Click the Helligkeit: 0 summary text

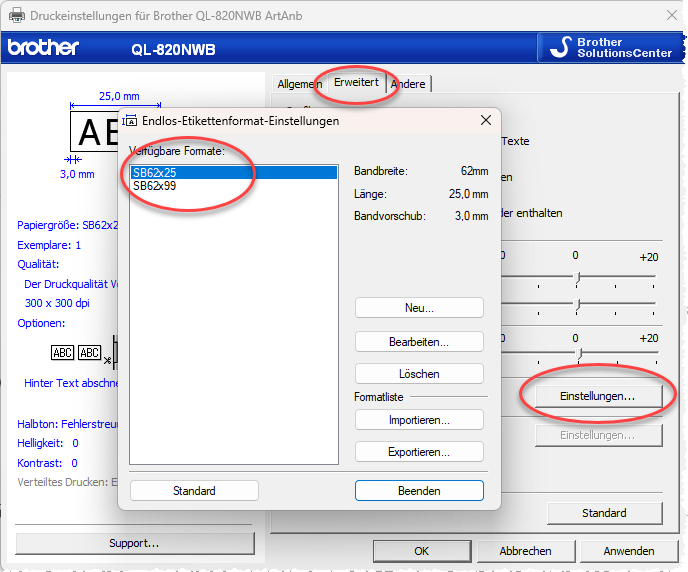click(48, 443)
